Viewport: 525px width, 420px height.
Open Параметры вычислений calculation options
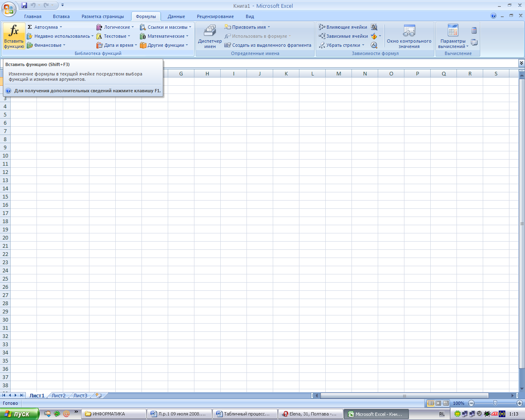[x=453, y=36]
